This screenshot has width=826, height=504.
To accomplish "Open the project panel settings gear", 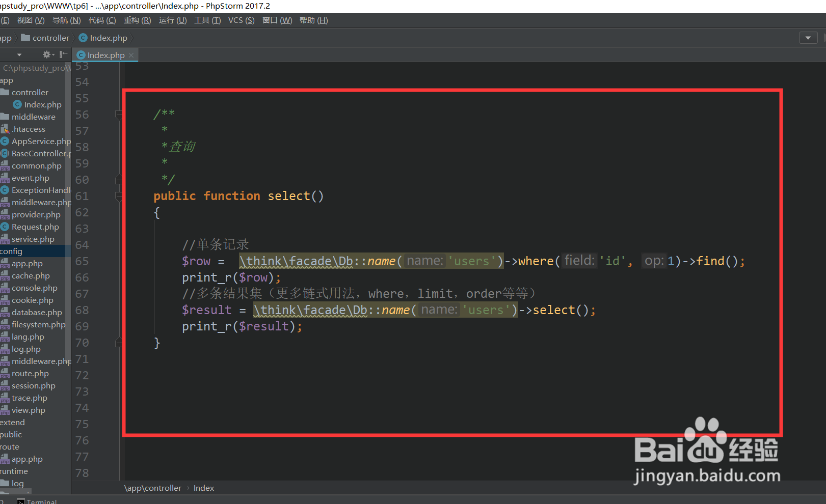I will pyautogui.click(x=47, y=54).
